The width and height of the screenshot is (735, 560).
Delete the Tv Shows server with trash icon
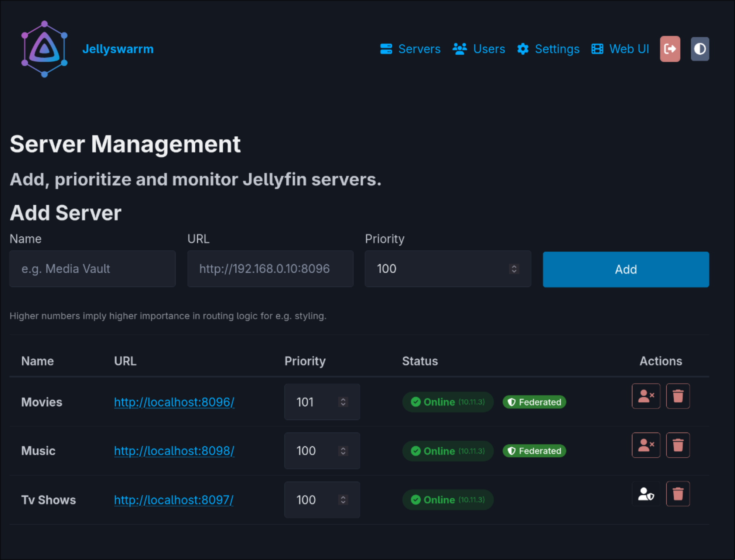point(677,494)
